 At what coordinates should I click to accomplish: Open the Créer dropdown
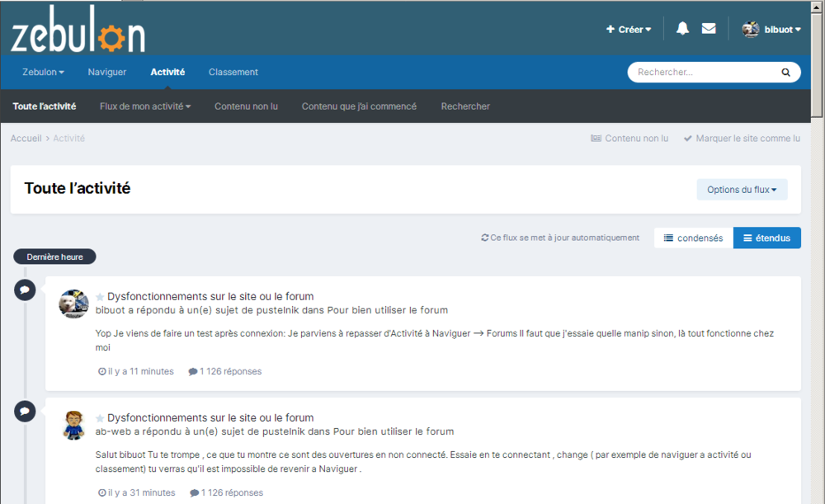pos(629,30)
